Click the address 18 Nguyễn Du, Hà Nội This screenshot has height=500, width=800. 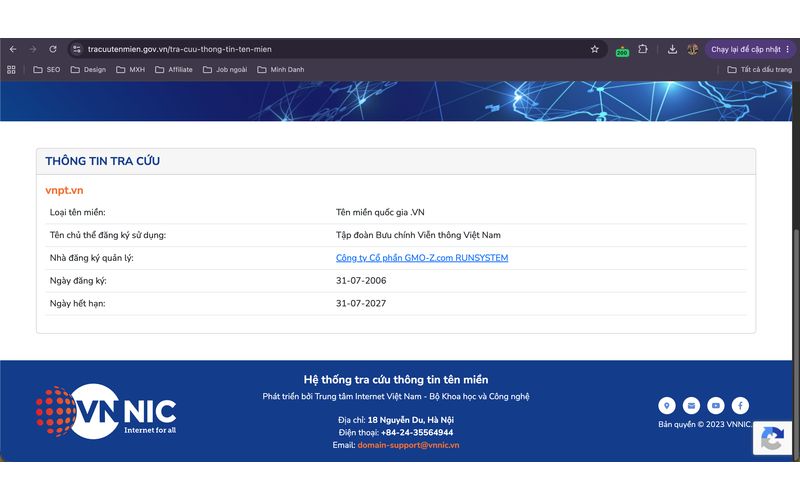(411, 420)
